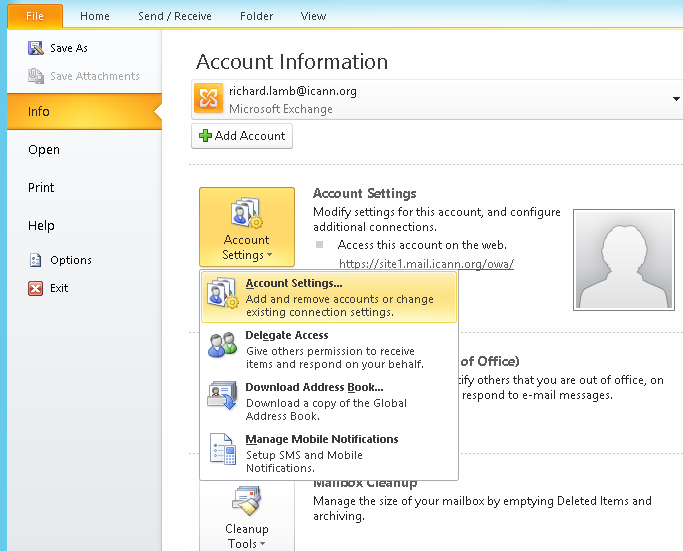The image size is (683, 551).
Task: Open the site1.mail.icann.org OWA link
Action: point(426,264)
